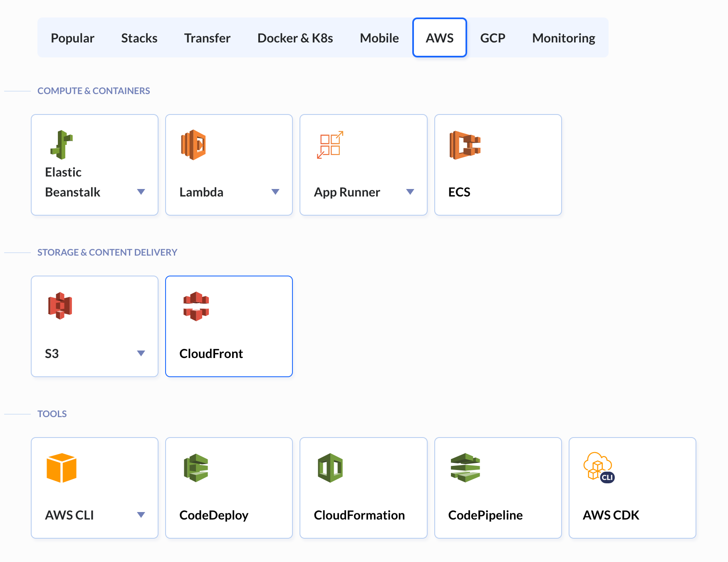Select the AWS CLI label
Screen dimensions: 728x562
coord(69,515)
